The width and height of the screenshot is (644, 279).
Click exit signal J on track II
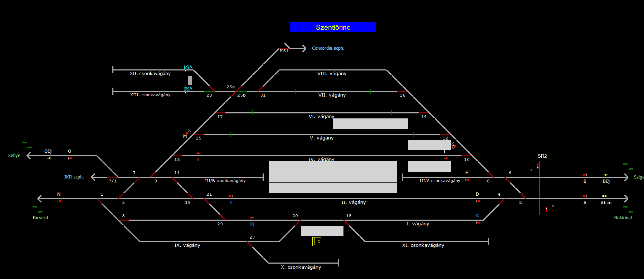click(230, 196)
